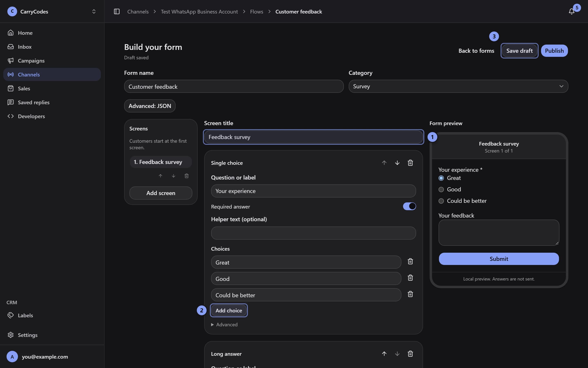Click the Your feedback preview textarea
Image resolution: width=588 pixels, height=368 pixels.
coord(499,233)
